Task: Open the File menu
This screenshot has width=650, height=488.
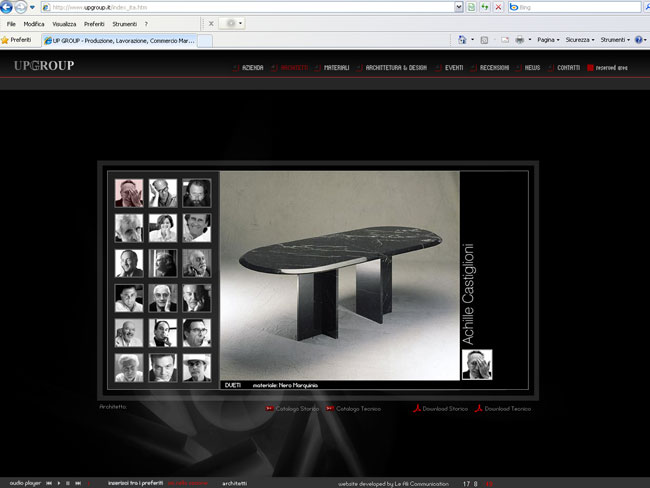Action: click(x=11, y=24)
